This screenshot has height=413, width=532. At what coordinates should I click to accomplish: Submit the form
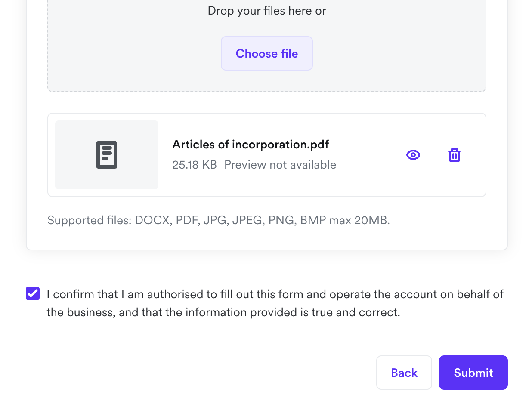[x=473, y=373]
